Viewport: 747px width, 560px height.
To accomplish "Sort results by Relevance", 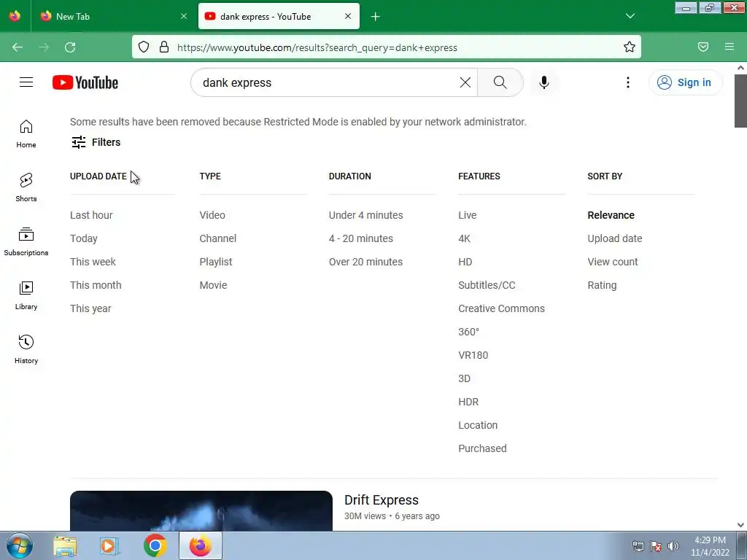I will pos(611,215).
